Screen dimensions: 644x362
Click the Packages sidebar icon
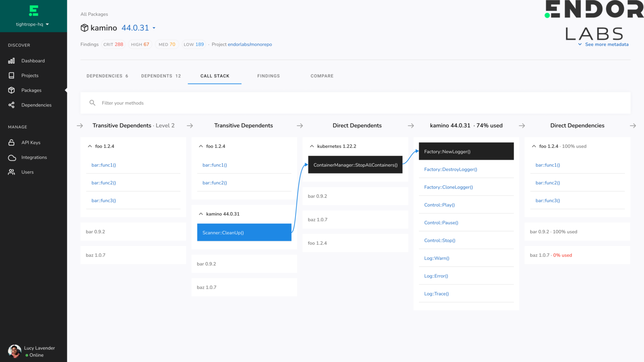coord(11,90)
